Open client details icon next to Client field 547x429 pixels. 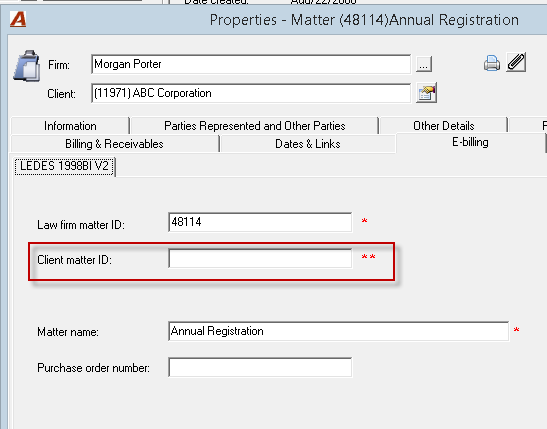tap(426, 93)
